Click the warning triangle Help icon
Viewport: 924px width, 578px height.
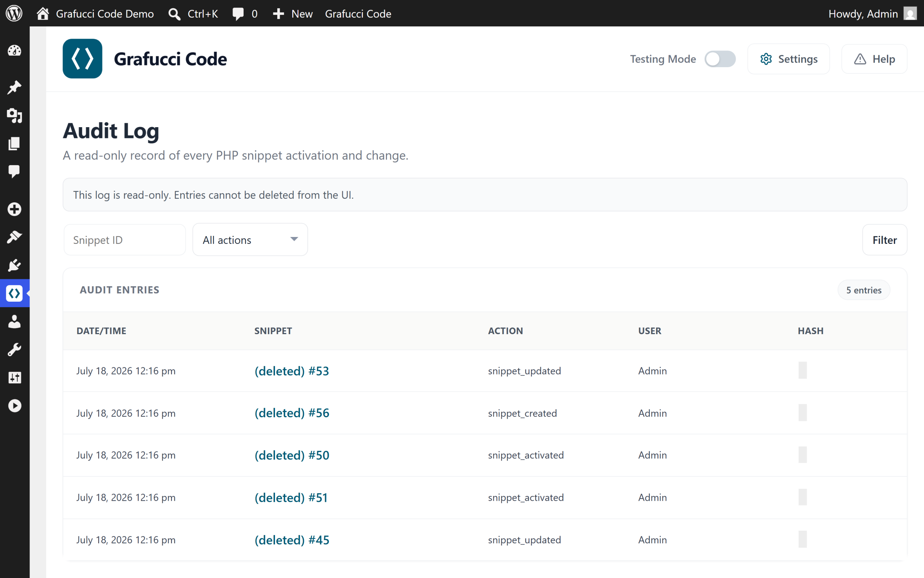[860, 59]
